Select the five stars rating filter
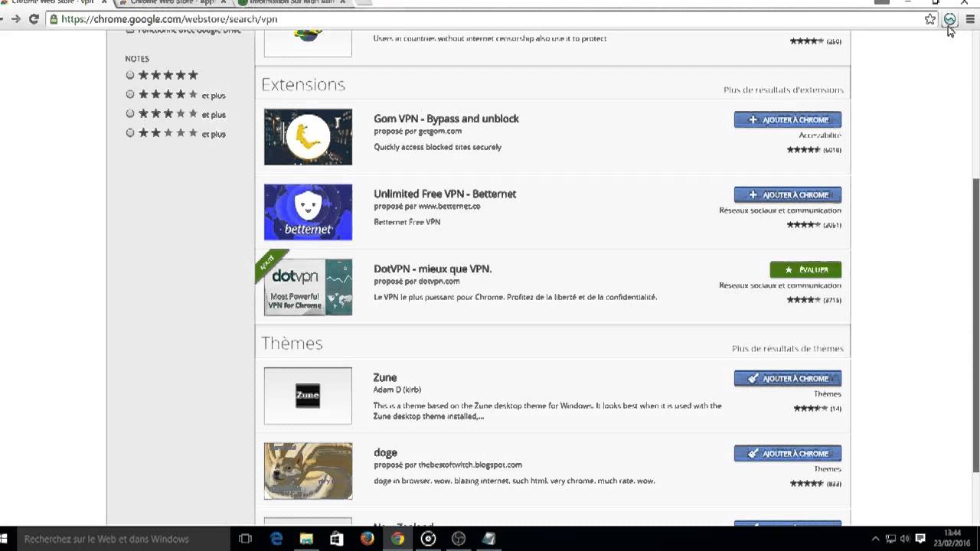 [130, 75]
